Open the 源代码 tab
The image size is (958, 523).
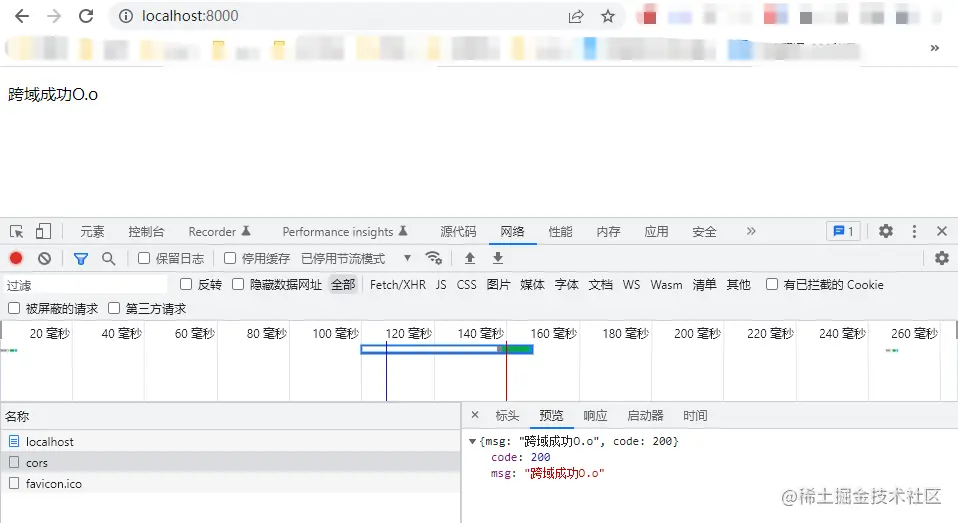(458, 232)
